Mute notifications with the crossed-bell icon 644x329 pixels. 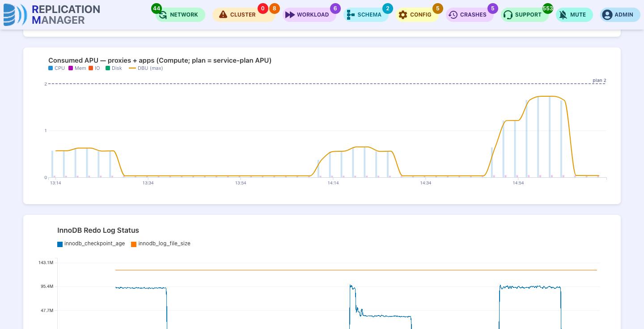pyautogui.click(x=563, y=15)
